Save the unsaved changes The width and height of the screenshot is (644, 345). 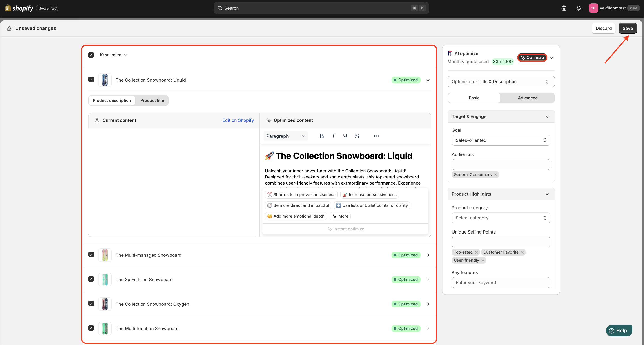click(x=627, y=28)
